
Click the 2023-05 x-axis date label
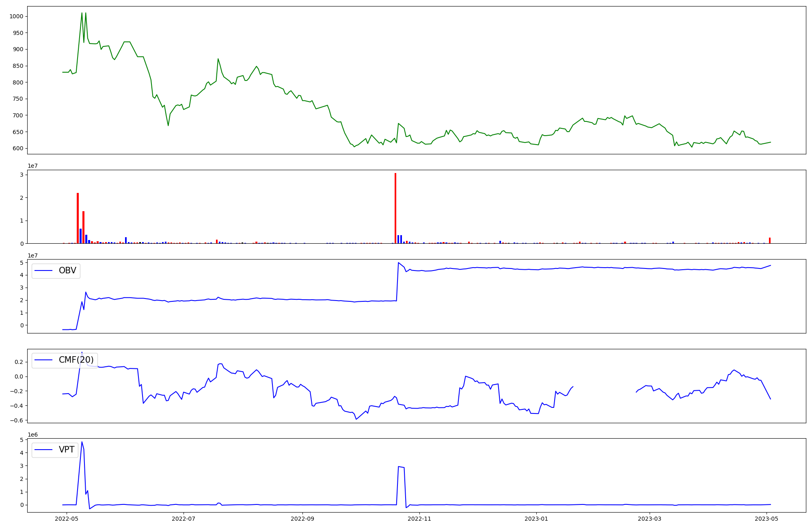click(767, 519)
